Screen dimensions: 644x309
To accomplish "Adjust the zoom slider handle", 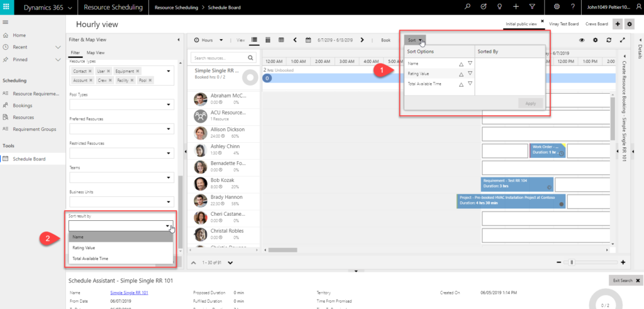I will (x=571, y=262).
